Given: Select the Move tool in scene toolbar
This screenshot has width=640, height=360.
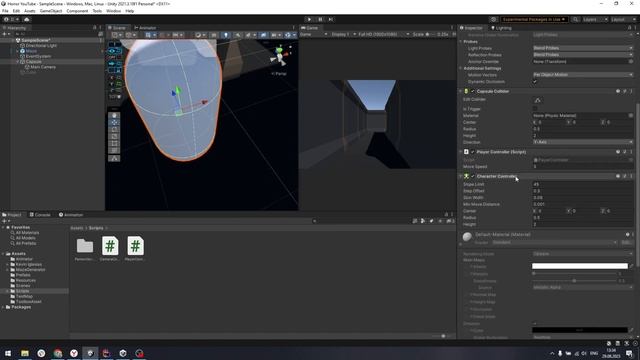Looking at the screenshot, I should [x=114, y=122].
